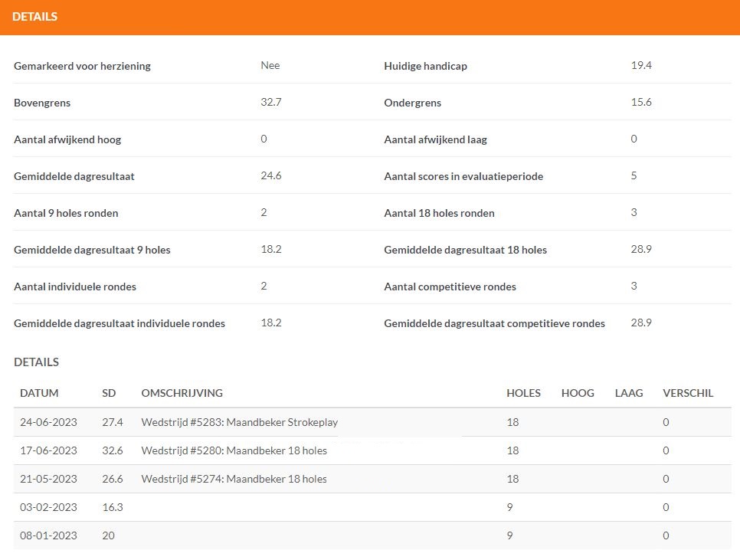740x560 pixels.
Task: Select the Wedstrijd #5274 Maandbeker 18 holes row
Action: click(372, 479)
